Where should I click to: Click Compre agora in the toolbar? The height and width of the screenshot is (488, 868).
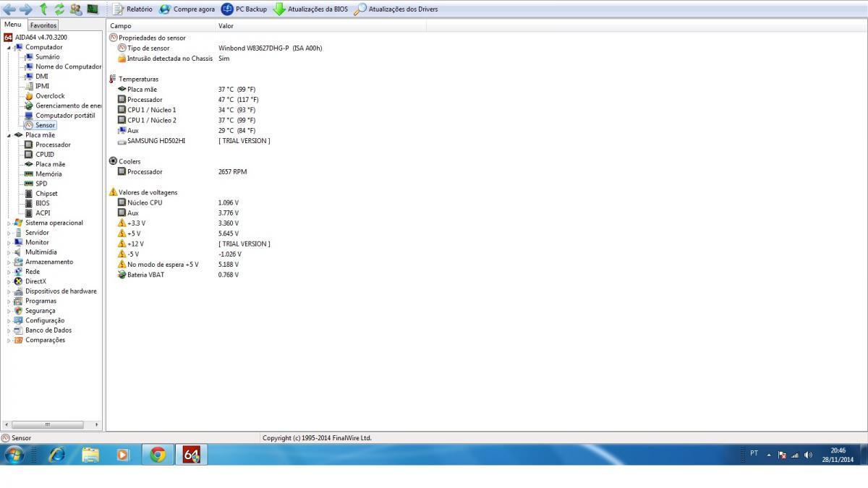[x=187, y=9]
